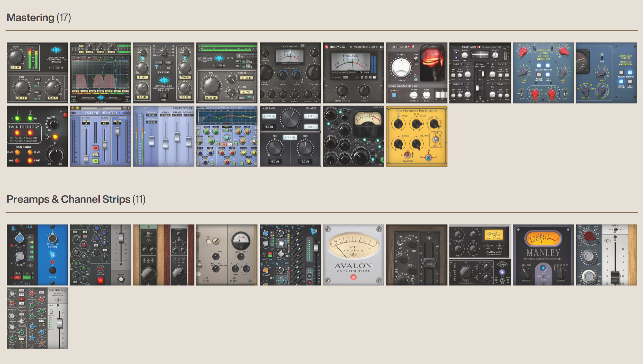Click the Output fader on Oxford Inflator
This screenshot has width=643, height=364.
click(x=117, y=131)
